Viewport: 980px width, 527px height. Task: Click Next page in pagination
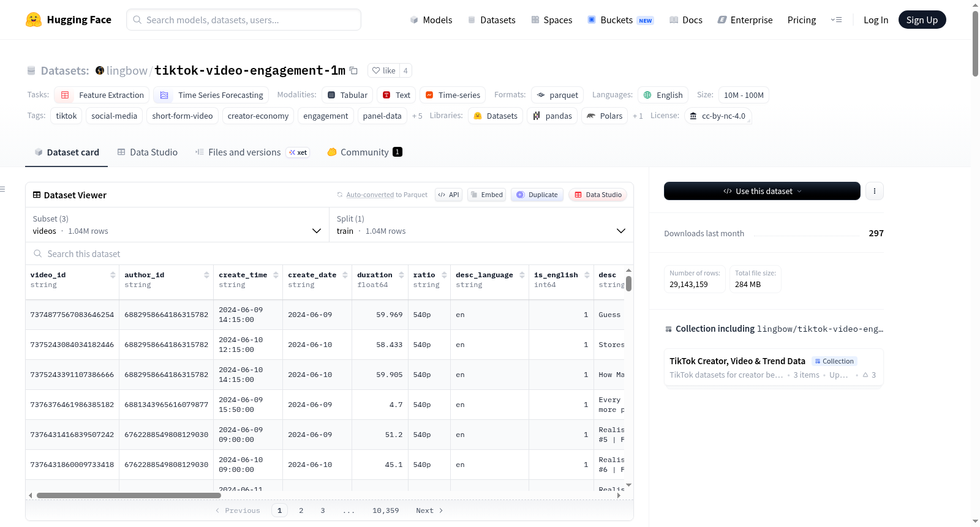tap(429, 510)
